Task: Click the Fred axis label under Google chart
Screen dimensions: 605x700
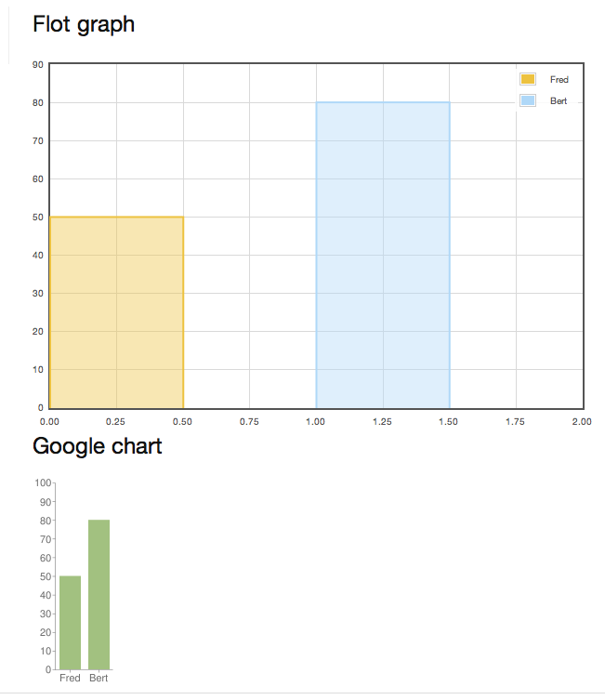Action: coord(70,678)
